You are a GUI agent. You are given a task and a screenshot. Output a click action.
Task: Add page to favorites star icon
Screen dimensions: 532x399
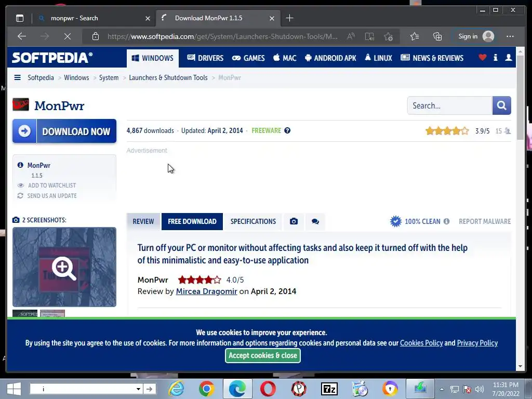point(389,36)
